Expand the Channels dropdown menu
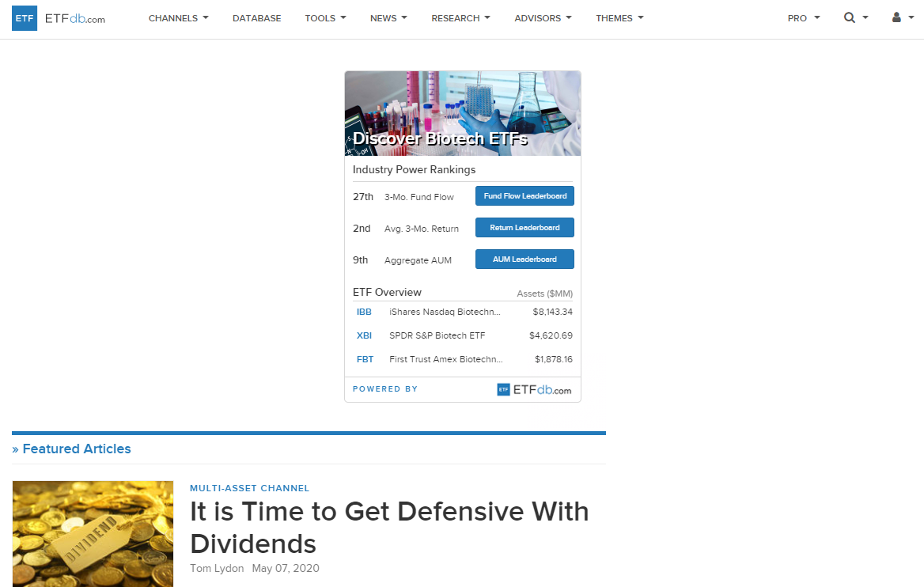This screenshot has width=924, height=587. (179, 18)
